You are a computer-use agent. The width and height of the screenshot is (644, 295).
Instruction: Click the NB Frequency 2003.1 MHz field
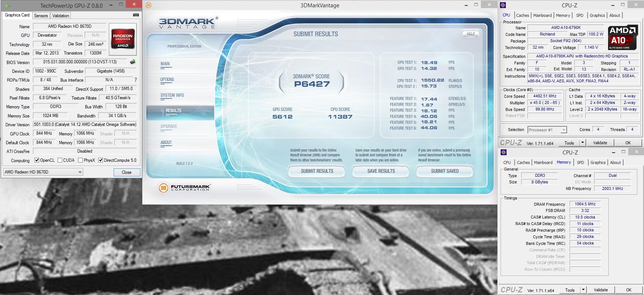[612, 188]
